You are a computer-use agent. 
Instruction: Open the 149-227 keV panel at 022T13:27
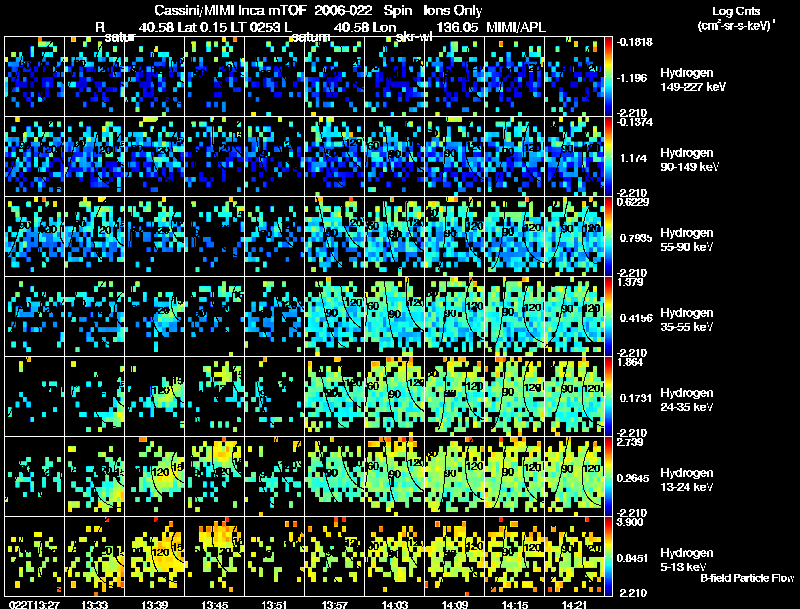[35, 77]
